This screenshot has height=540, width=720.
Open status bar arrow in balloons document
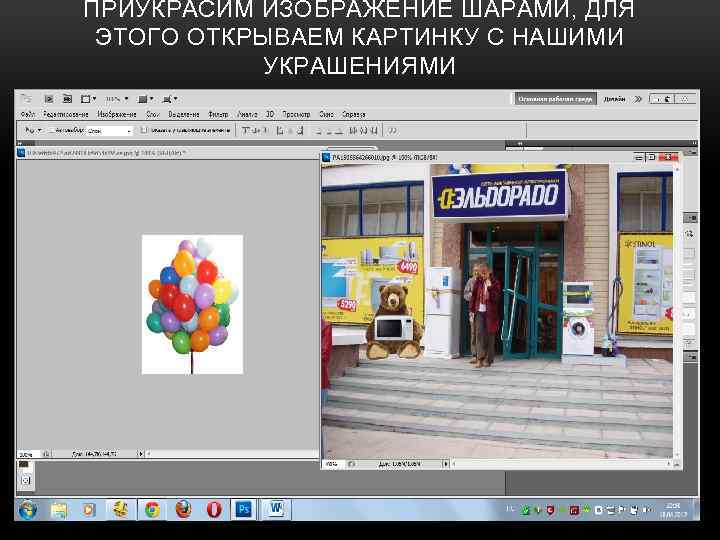141,454
